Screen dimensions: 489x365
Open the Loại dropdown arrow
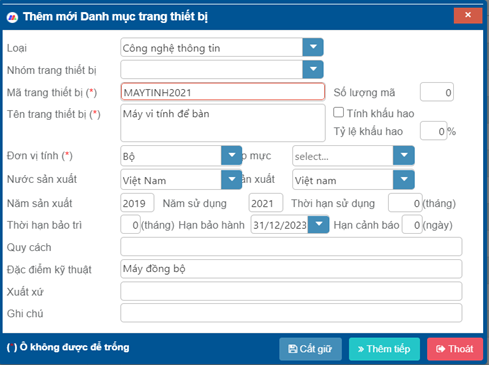pyautogui.click(x=313, y=47)
